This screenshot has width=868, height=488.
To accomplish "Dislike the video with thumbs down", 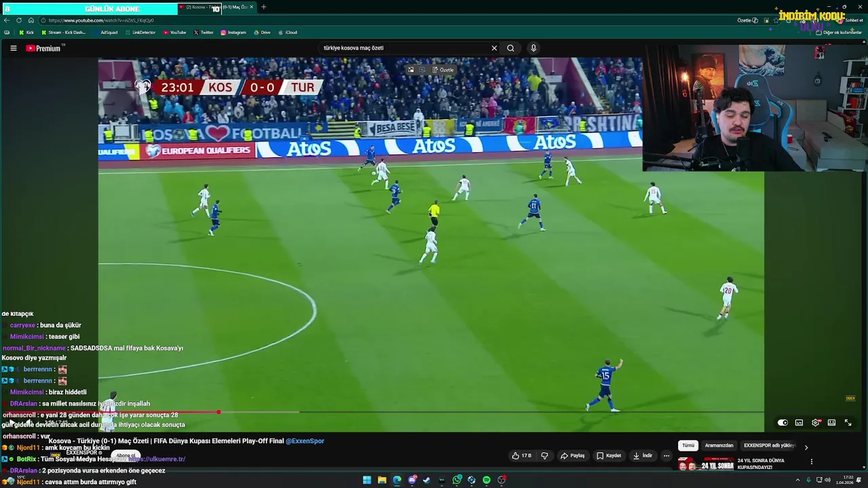I will (x=545, y=456).
